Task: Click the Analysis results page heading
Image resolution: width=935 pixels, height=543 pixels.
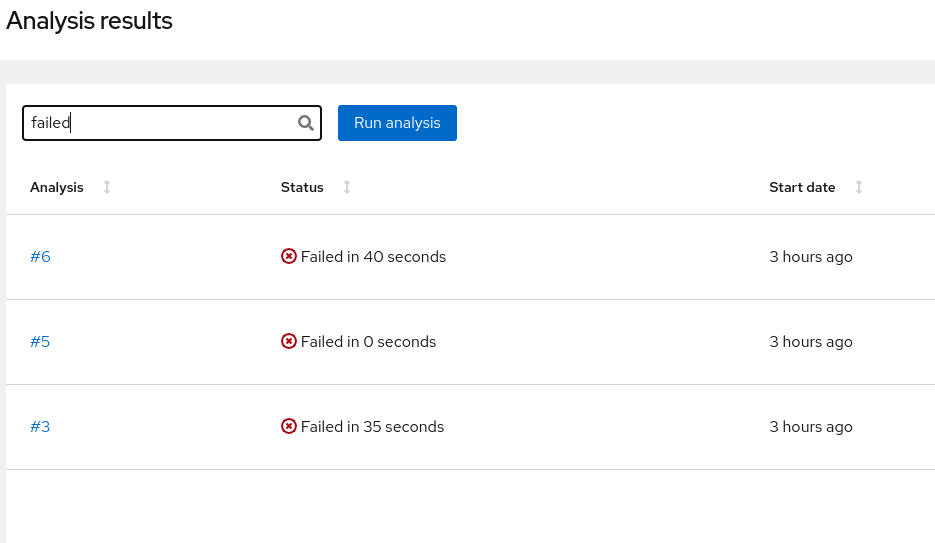Action: tap(89, 21)
